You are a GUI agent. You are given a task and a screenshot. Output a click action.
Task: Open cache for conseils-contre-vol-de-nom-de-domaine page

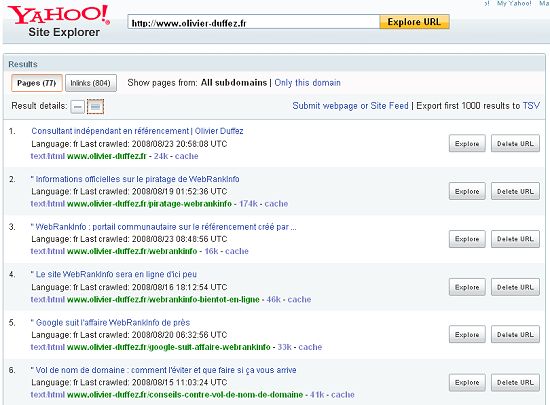tap(343, 395)
